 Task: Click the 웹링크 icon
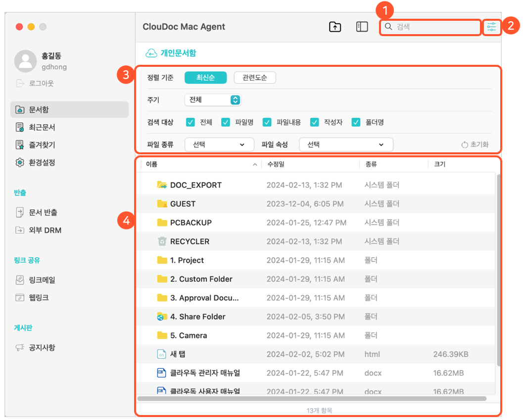[x=20, y=297]
